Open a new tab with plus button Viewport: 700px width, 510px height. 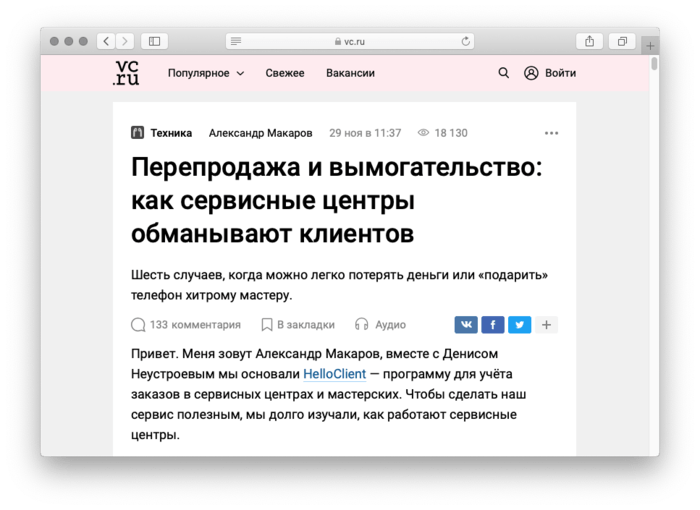650,46
